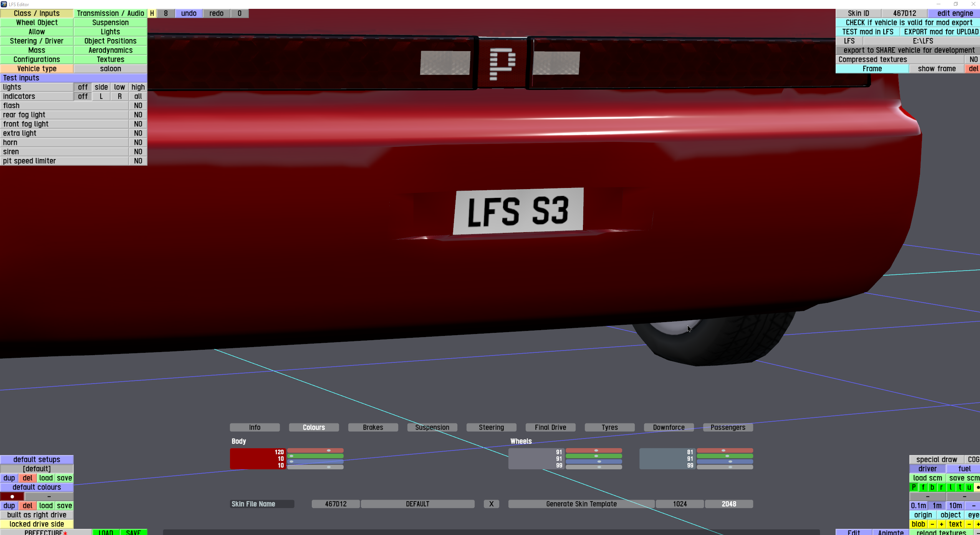Viewport: 980px width, 535px height.
Task: Select the front view 'f' button
Action: click(x=923, y=487)
